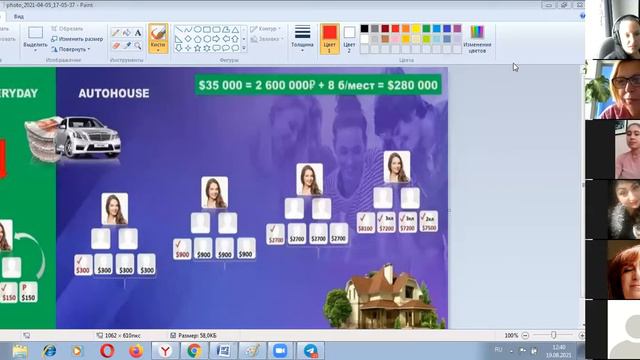Click the zoom out minus button

[525, 336]
